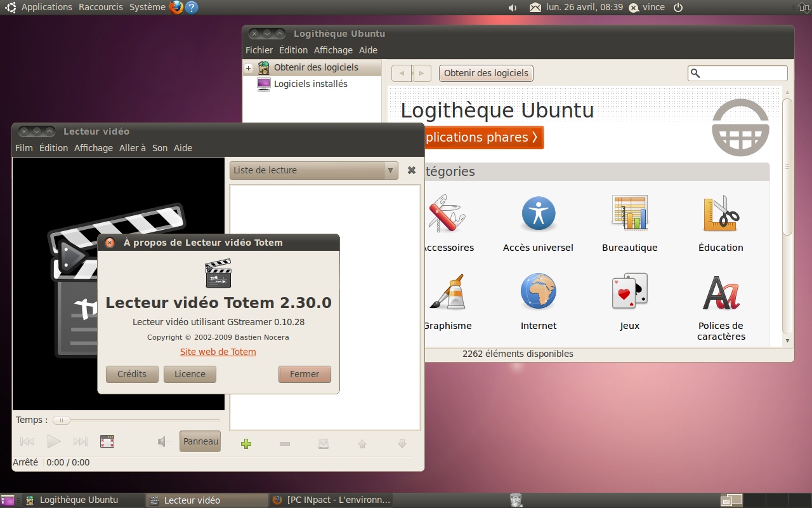812x508 pixels.
Task: Mute sound with the speaker button
Action: click(163, 441)
